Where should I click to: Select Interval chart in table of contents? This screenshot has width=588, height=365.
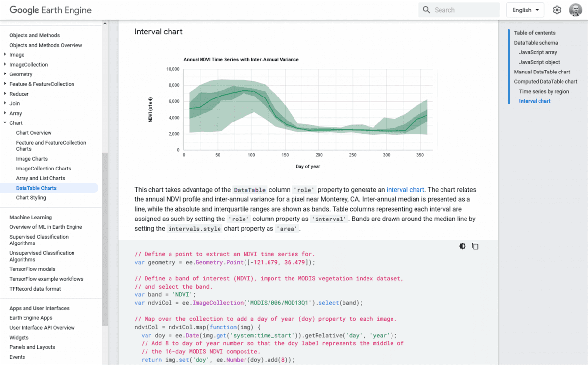click(535, 101)
